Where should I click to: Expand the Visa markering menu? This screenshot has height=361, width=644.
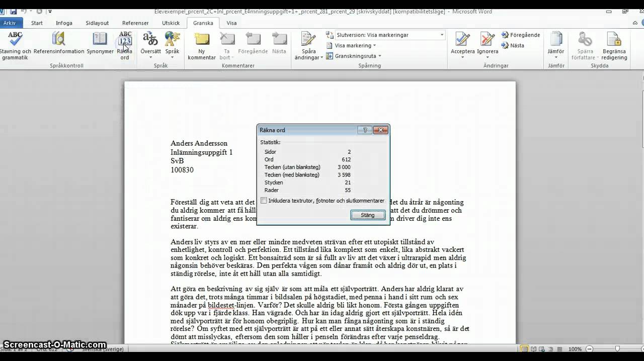(351, 45)
